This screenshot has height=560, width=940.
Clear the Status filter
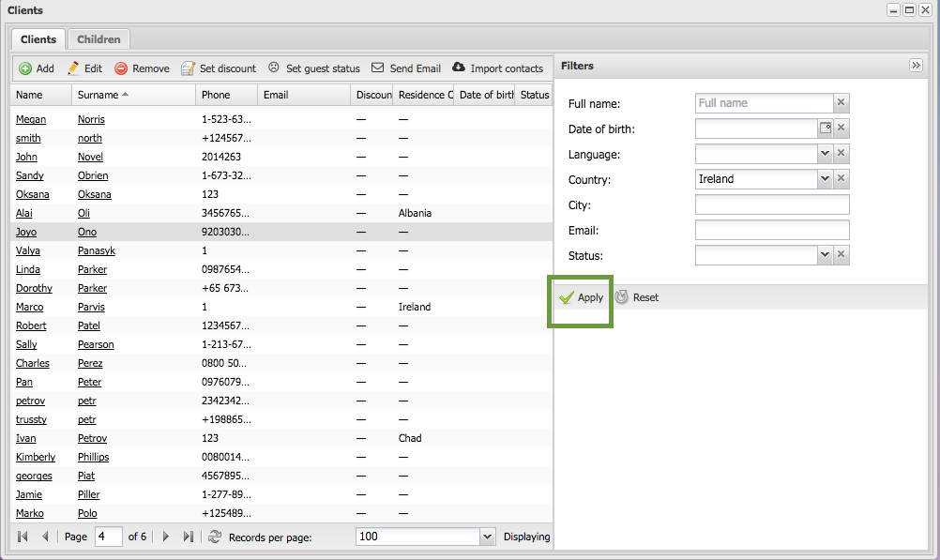(841, 254)
